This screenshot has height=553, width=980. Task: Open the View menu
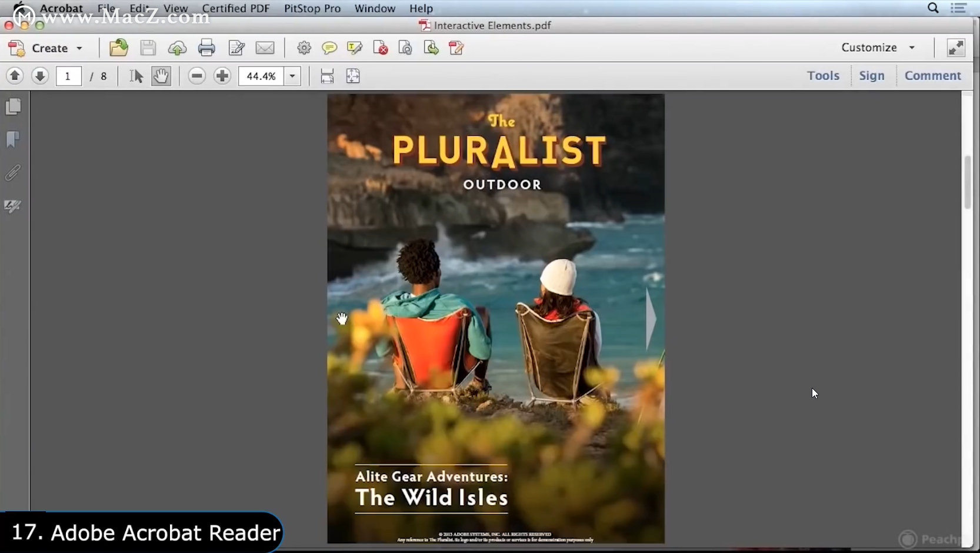tap(175, 8)
